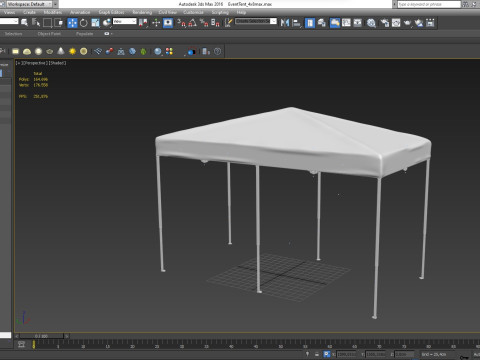Click the yellow box primitive icon
The width and height of the screenshot is (480, 360).
coord(15,51)
